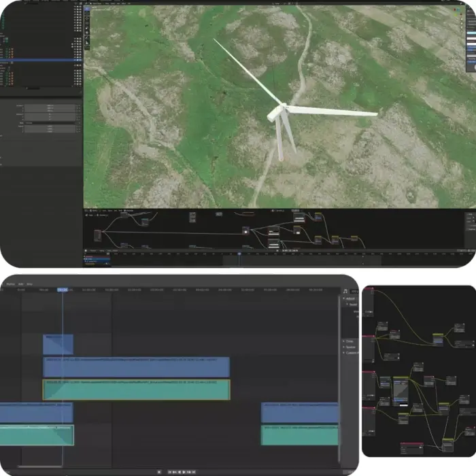Select the Rotate tool in viewport toolbar

click(87, 23)
